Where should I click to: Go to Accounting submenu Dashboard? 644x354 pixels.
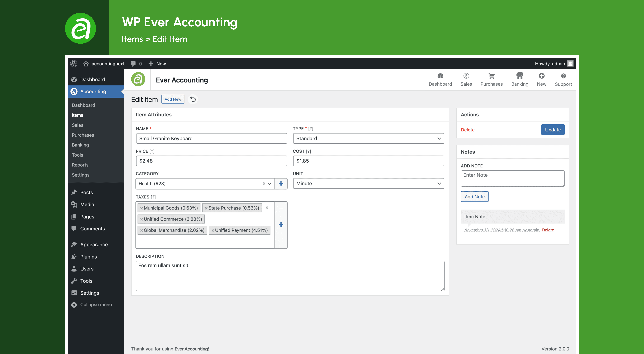(83, 105)
